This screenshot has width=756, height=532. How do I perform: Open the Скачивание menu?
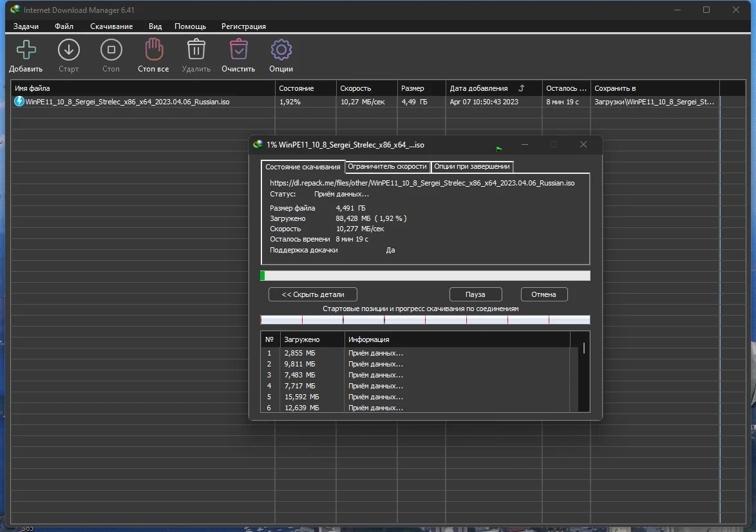pos(111,26)
